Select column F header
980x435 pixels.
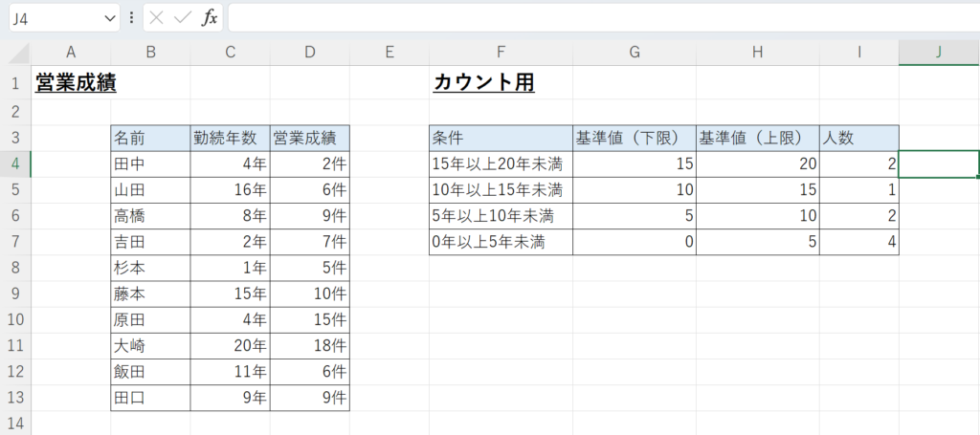501,53
